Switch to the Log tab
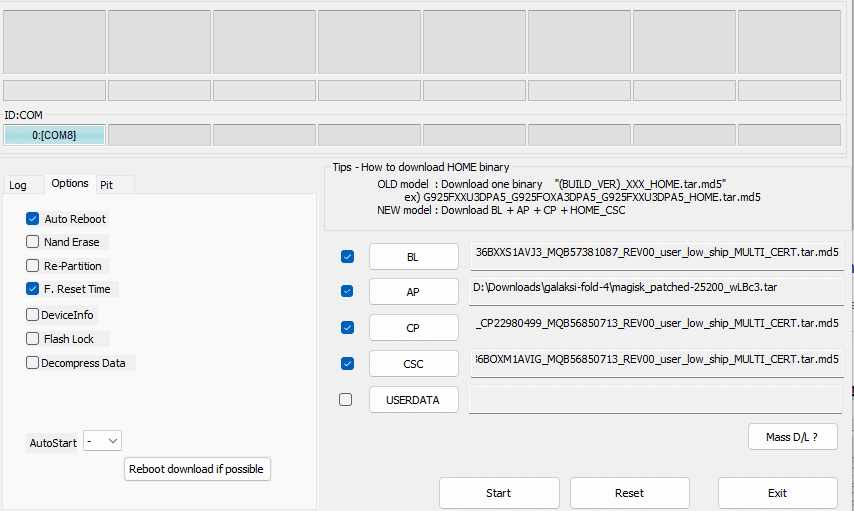Viewport: 854px width, 511px height. 18,185
